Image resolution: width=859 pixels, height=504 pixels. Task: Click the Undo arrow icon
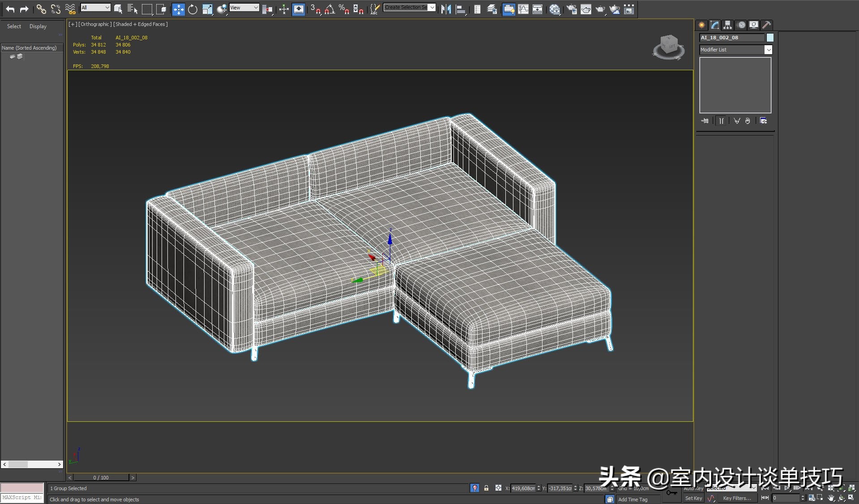(x=10, y=9)
